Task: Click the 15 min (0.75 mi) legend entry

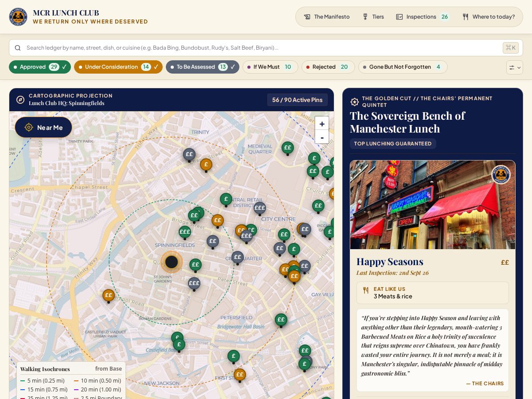Action: tap(44, 390)
